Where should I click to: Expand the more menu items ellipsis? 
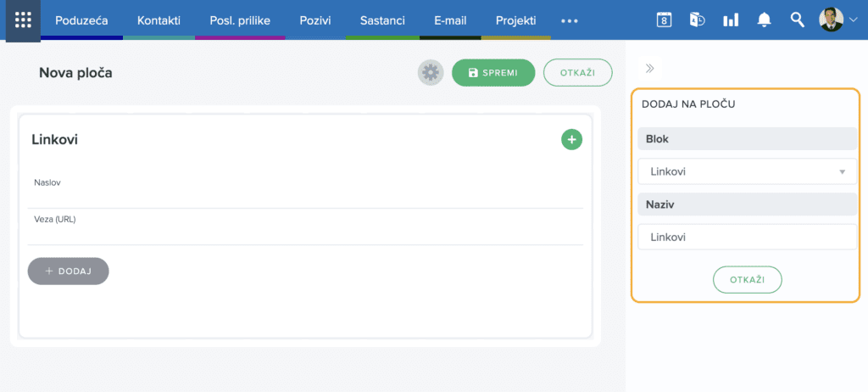(x=570, y=20)
